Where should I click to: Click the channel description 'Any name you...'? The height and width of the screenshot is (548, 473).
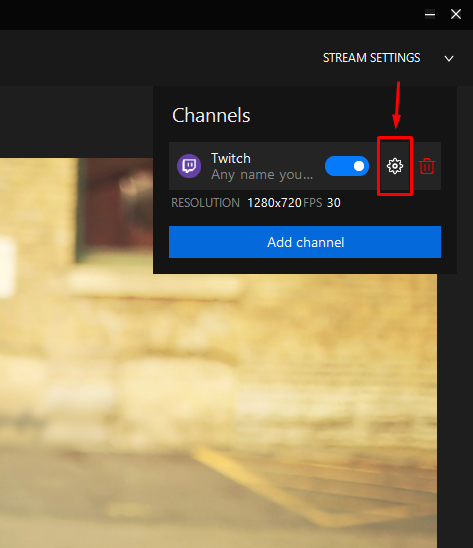tap(262, 174)
